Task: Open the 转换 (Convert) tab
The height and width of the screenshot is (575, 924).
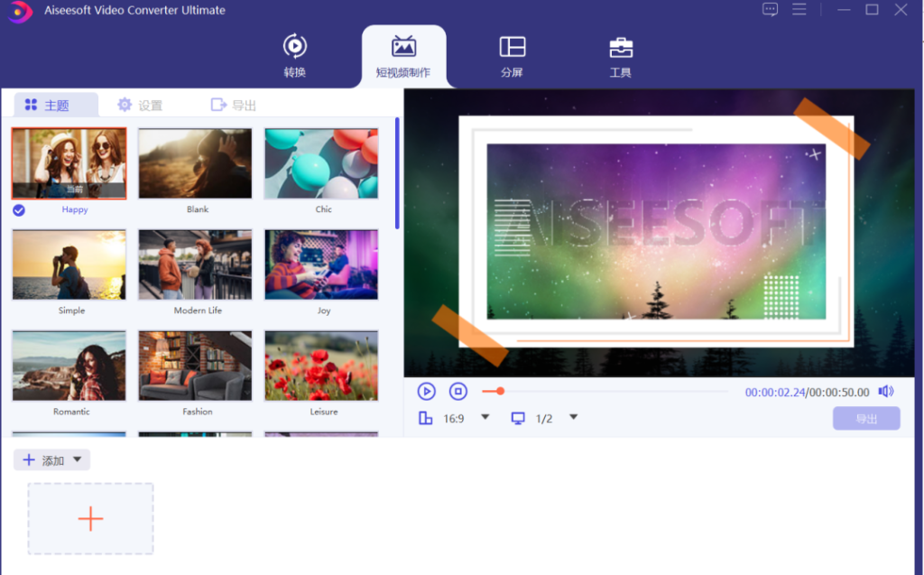Action: tap(295, 57)
